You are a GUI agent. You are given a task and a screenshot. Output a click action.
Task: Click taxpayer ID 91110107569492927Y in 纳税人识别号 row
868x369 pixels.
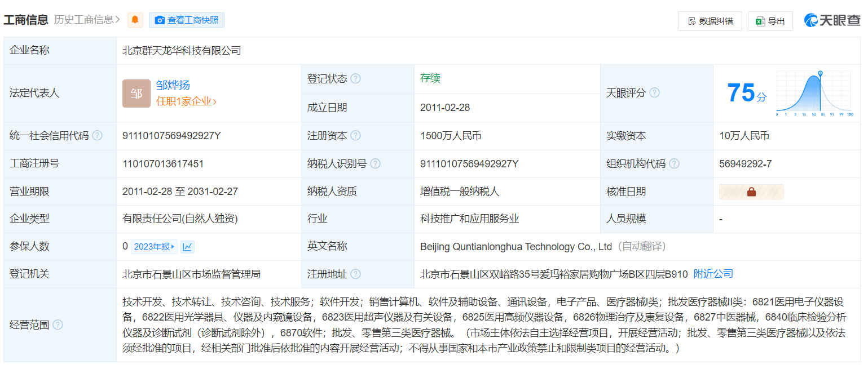(469, 164)
